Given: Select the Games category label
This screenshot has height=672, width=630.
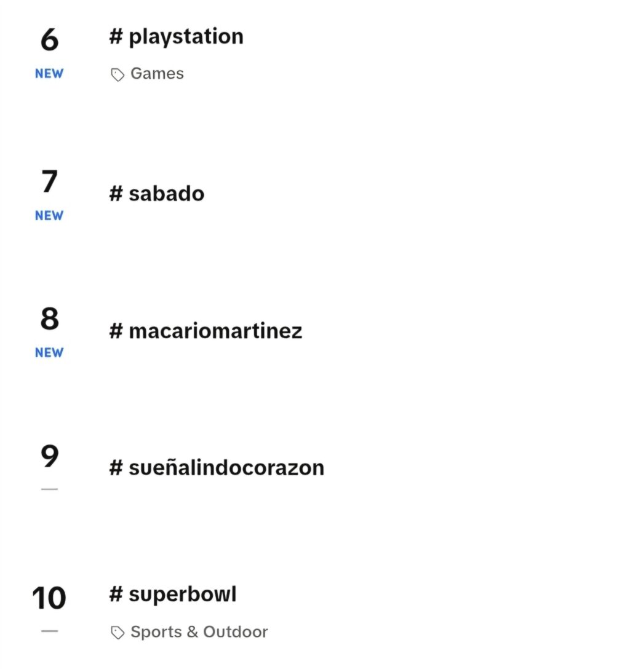Looking at the screenshot, I should point(157,73).
